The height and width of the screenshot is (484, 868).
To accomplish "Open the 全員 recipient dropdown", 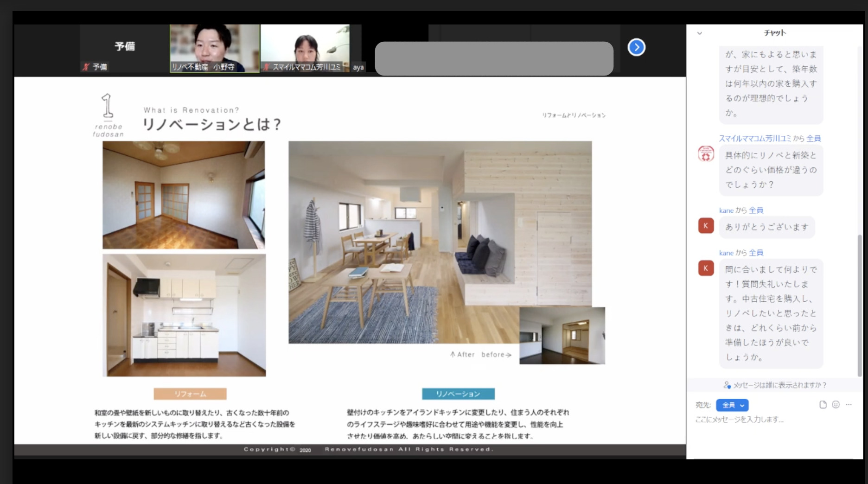I will point(732,405).
